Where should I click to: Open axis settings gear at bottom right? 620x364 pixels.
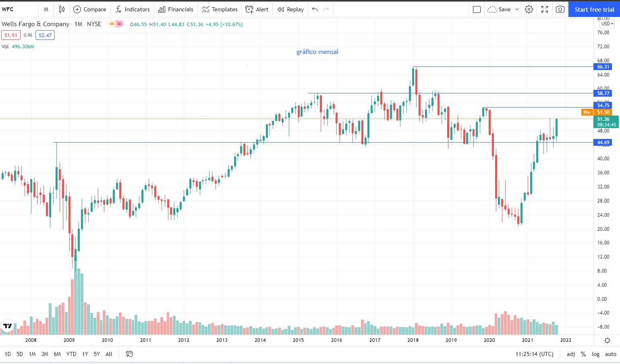click(x=607, y=340)
